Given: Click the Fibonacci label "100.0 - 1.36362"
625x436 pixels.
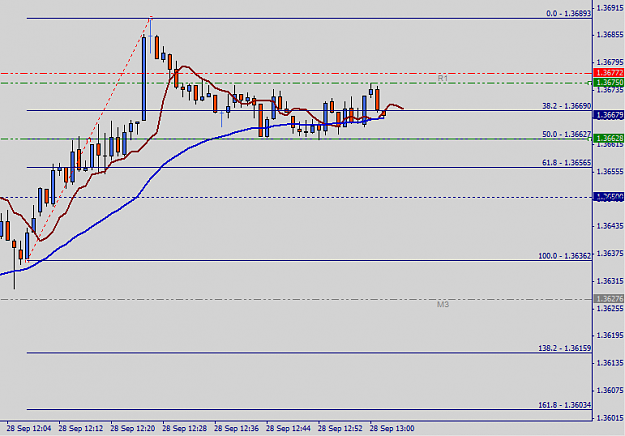Looking at the screenshot, I should (564, 256).
